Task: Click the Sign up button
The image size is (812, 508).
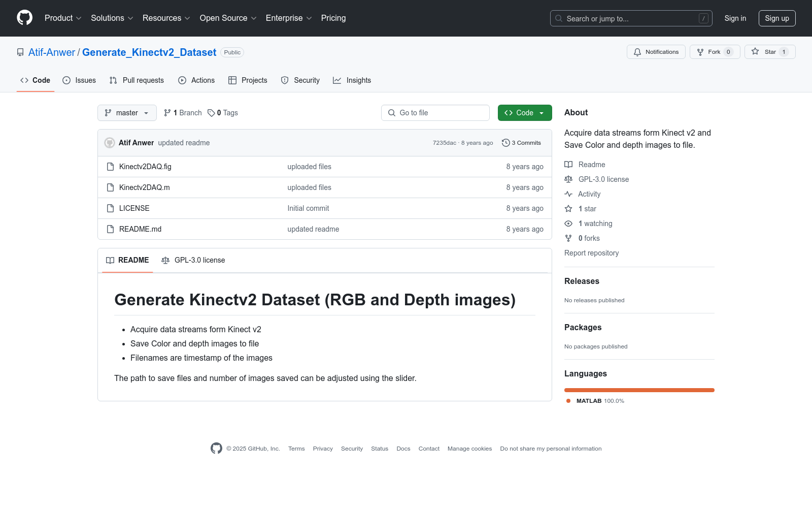Action: [x=777, y=18]
